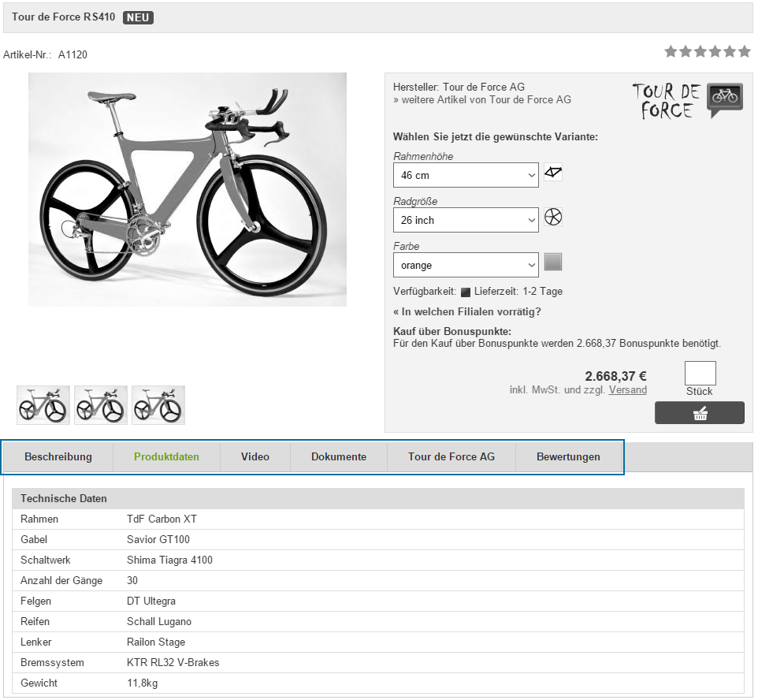Open the Versand shipping link
The image size is (758, 700).
tap(627, 390)
